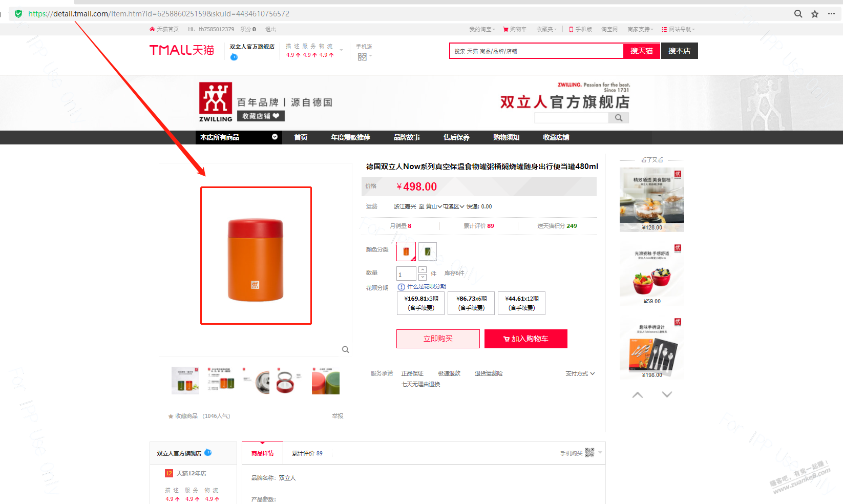Expand store rating details arrow
843x504 pixels.
click(x=342, y=50)
